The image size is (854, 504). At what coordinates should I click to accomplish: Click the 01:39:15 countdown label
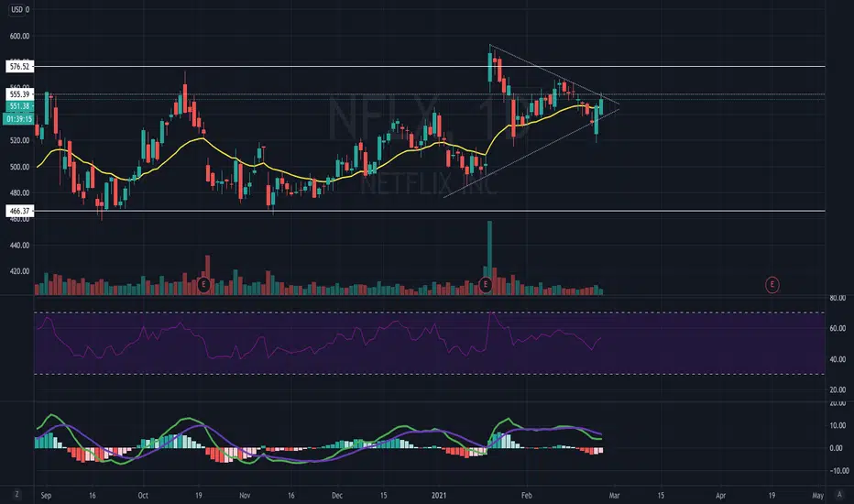point(19,119)
